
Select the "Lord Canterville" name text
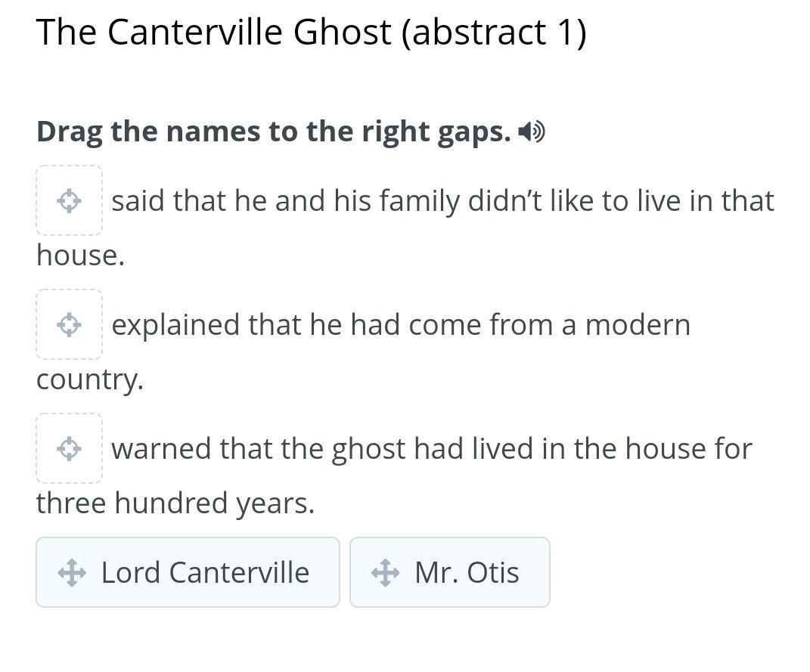point(205,573)
